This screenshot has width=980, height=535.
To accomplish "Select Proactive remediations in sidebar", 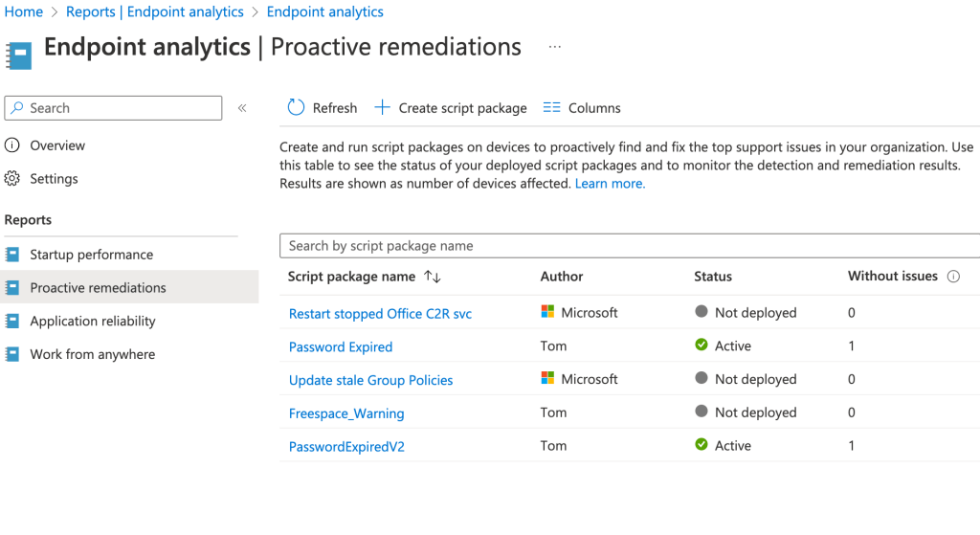I will [98, 288].
